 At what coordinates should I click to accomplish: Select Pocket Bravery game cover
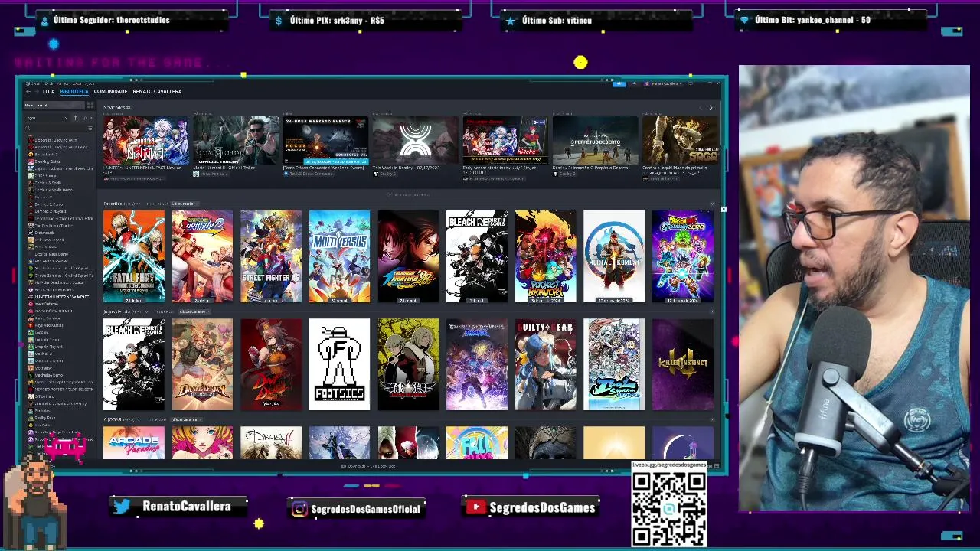tap(545, 256)
